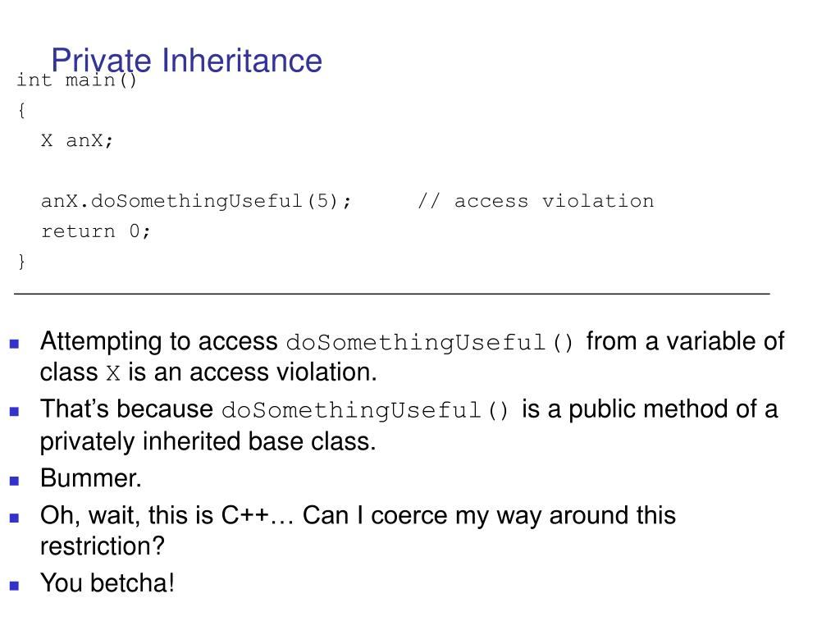Click the opening curly brace of main
The image size is (840, 630).
(21, 111)
